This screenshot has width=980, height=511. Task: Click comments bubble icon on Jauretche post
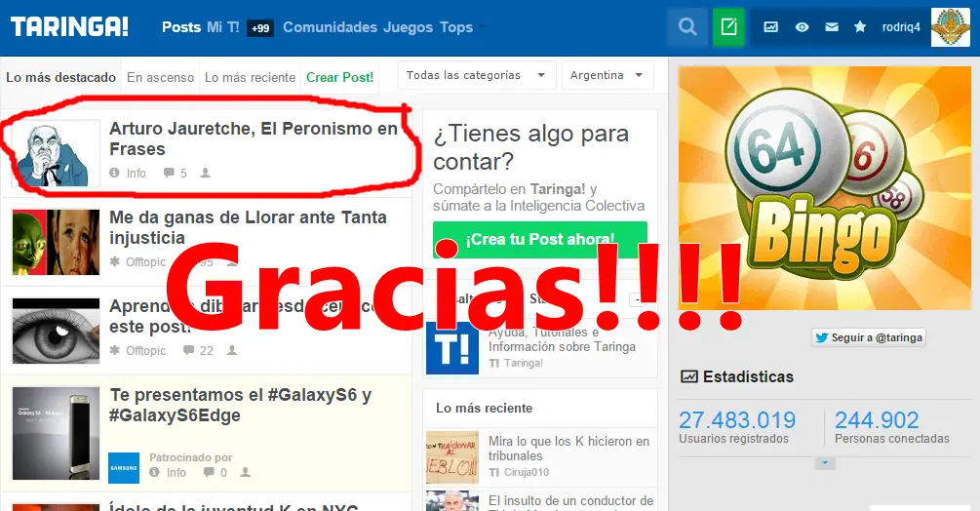point(169,173)
